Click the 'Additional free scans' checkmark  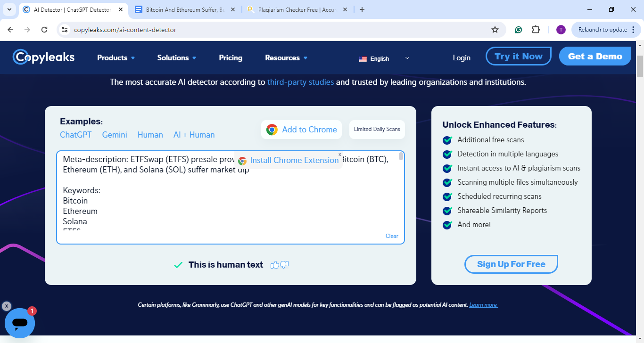447,140
